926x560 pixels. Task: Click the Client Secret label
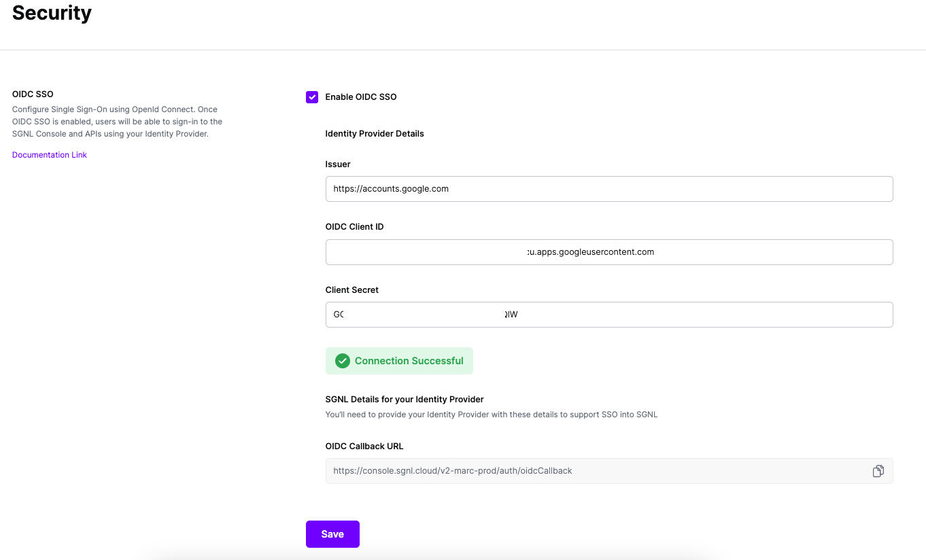click(x=352, y=290)
